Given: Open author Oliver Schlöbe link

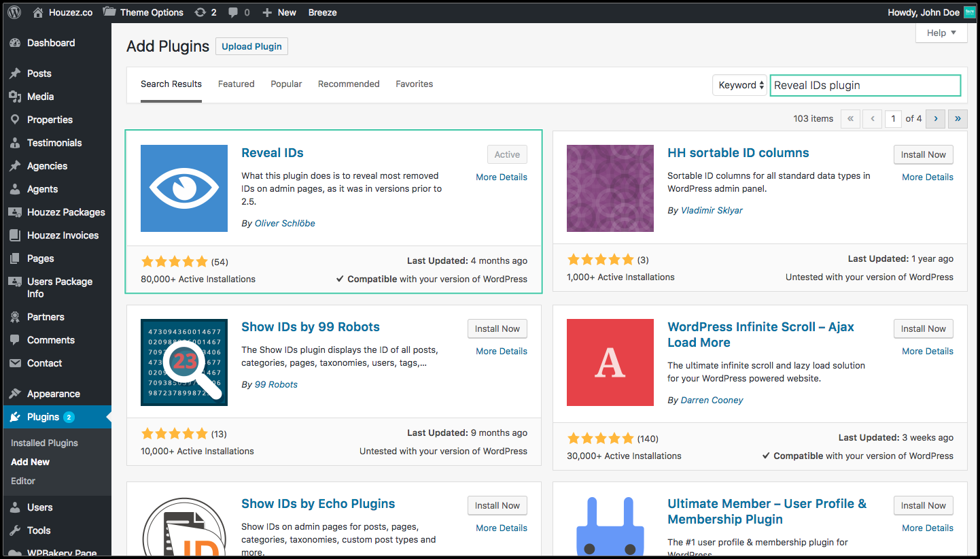Looking at the screenshot, I should 285,223.
